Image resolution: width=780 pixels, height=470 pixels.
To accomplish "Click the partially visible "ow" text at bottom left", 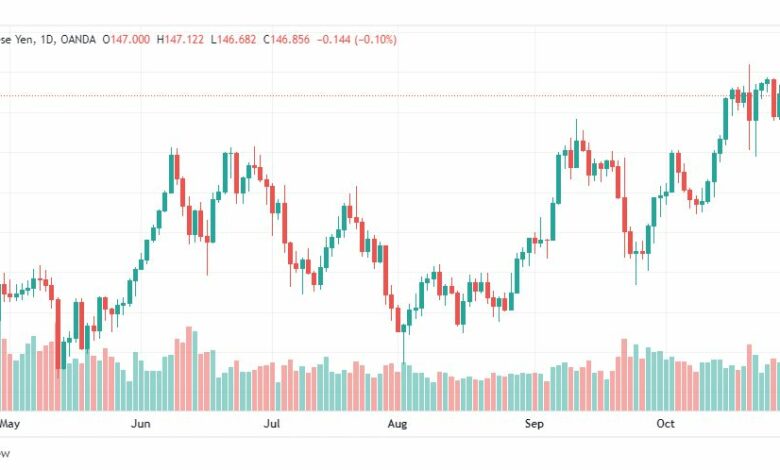I will tap(4, 454).
